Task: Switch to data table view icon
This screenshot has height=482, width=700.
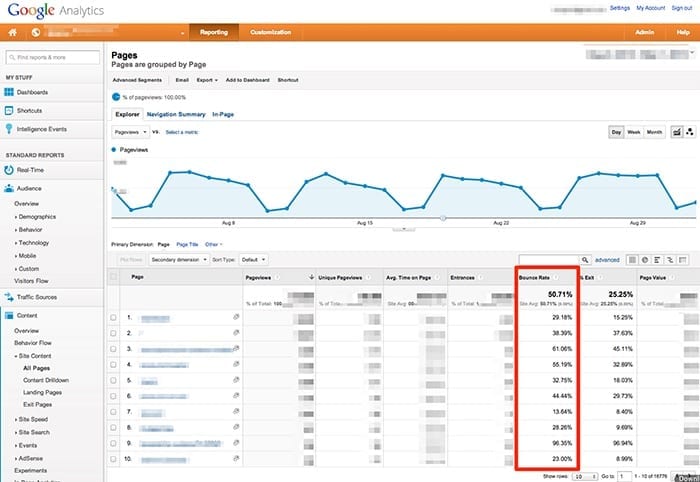Action: pos(632,260)
